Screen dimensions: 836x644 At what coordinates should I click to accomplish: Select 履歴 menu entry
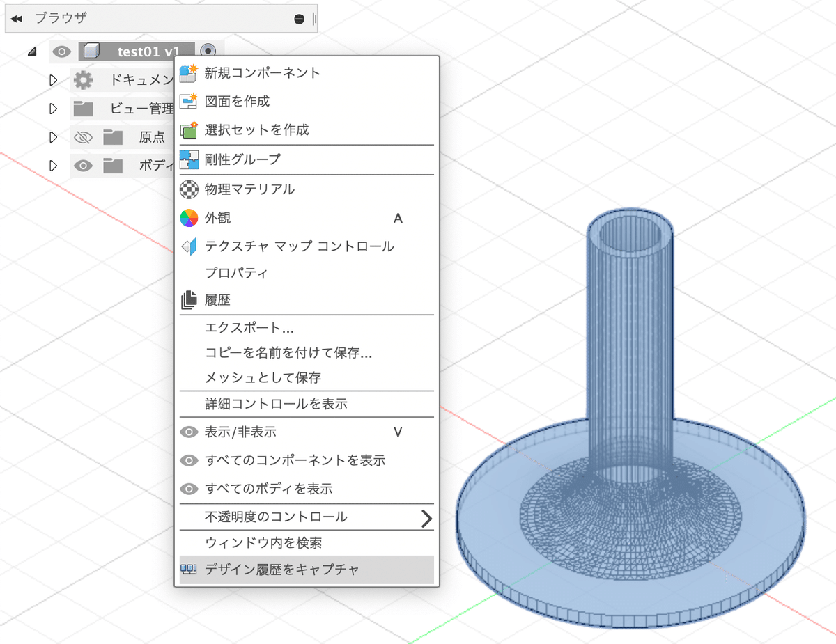(307, 300)
